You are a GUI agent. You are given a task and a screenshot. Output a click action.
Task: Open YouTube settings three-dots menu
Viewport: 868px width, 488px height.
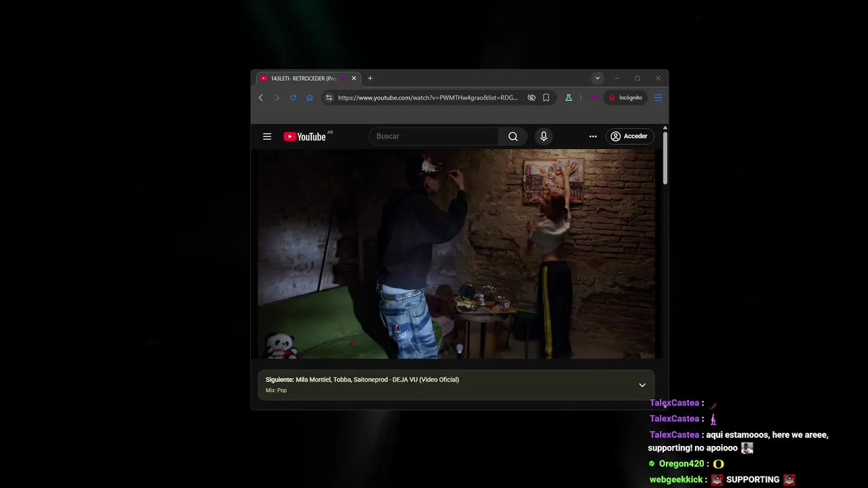pyautogui.click(x=593, y=136)
